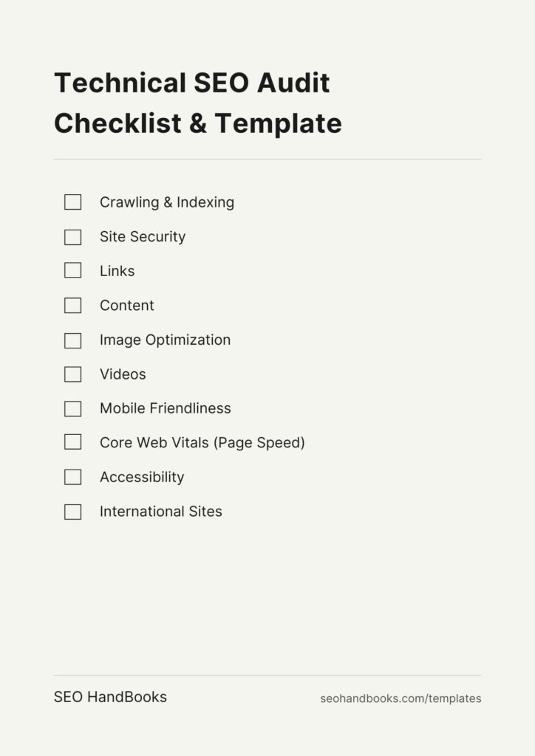
Task: Select the Mobile Friendliness label
Action: click(165, 408)
